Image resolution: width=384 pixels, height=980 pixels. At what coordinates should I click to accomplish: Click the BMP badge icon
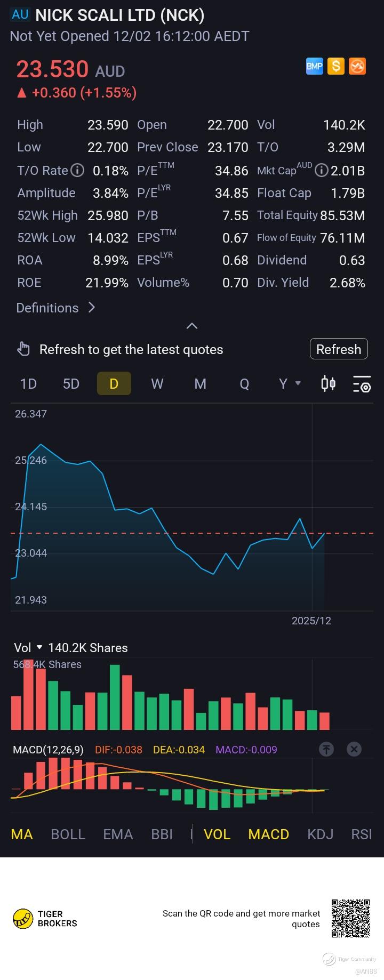coord(315,66)
